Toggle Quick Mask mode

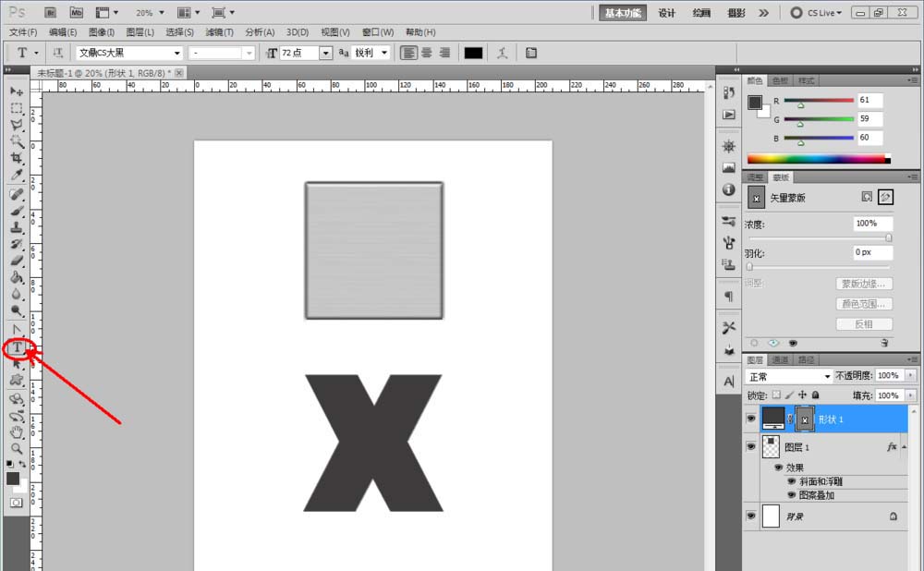[16, 503]
